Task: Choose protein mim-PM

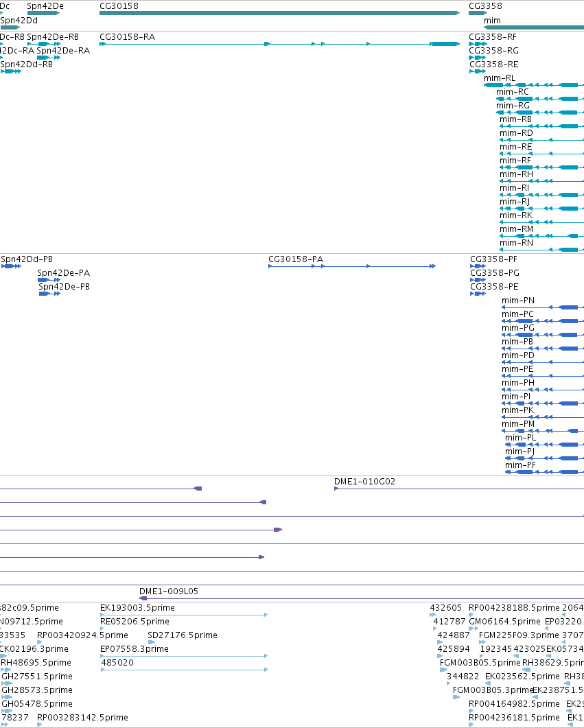Action: [x=517, y=424]
